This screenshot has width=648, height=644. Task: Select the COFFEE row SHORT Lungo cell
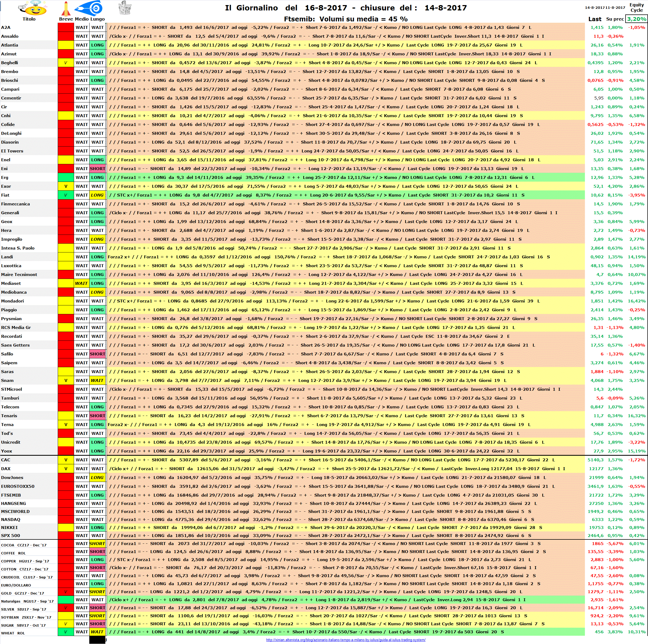coord(98,552)
